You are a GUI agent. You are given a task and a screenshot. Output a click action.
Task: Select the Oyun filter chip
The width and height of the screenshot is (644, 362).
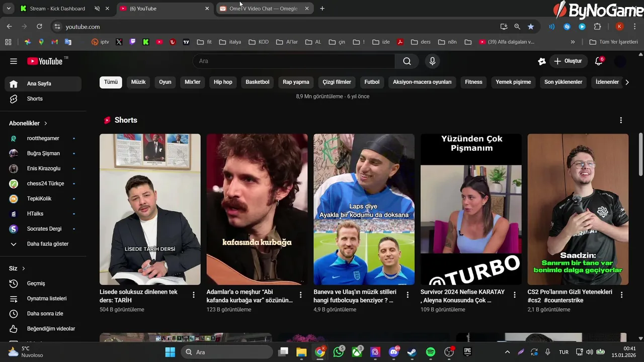pos(165,82)
